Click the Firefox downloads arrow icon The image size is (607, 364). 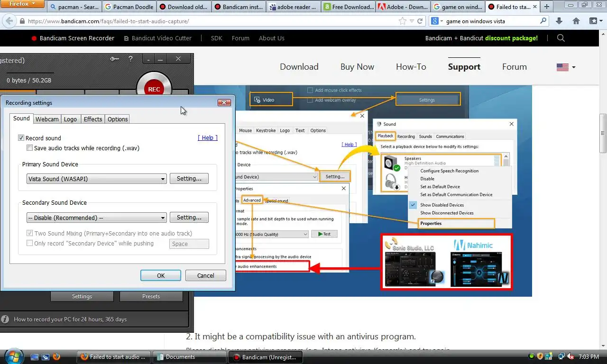559,21
